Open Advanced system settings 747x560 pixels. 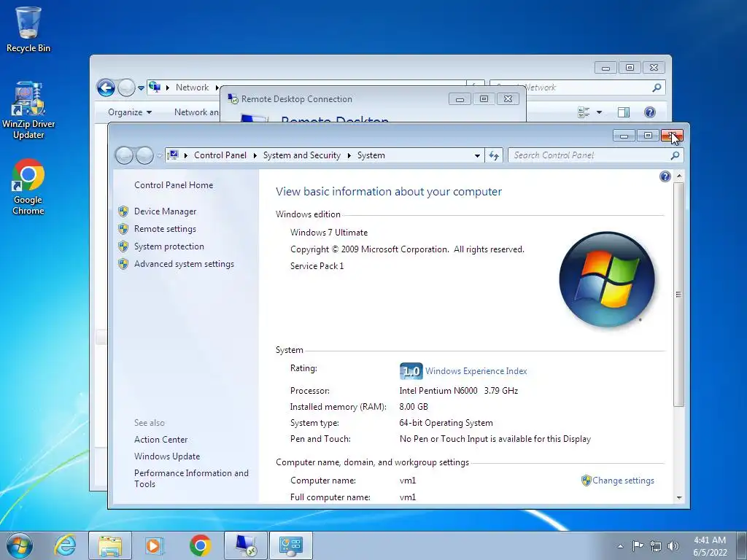point(184,264)
